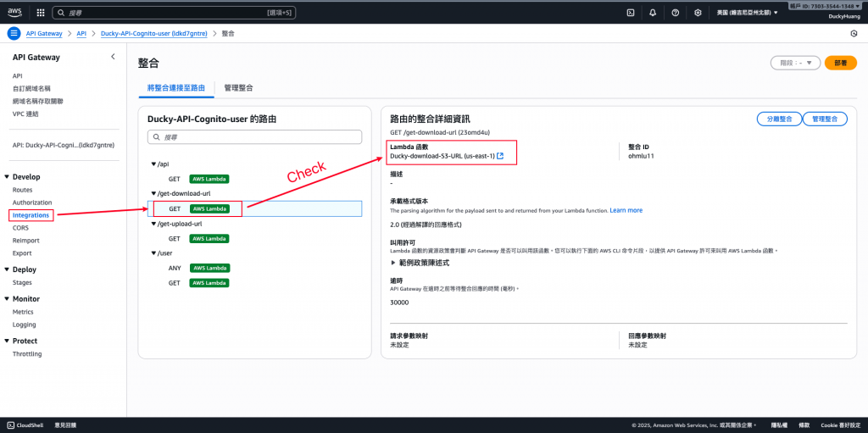
Task: Collapse the /user route tree
Action: coord(153,253)
